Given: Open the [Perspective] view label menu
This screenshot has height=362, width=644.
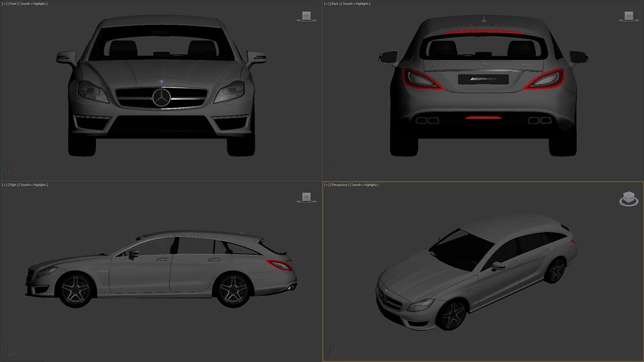Looking at the screenshot, I should point(339,185).
